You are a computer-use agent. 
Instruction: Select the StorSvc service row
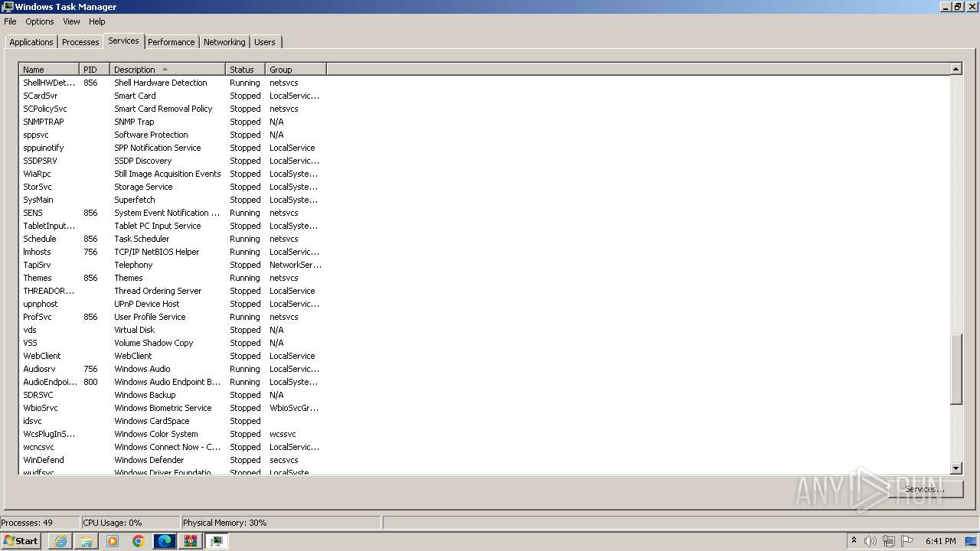tap(173, 187)
